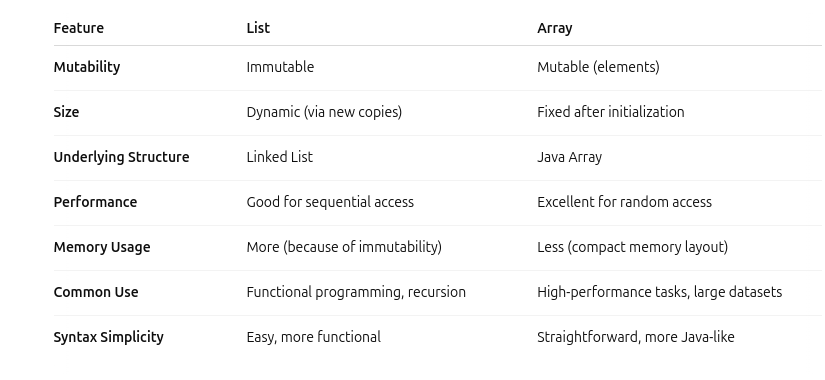Click the Array column header
The height and width of the screenshot is (380, 825).
[x=555, y=28]
